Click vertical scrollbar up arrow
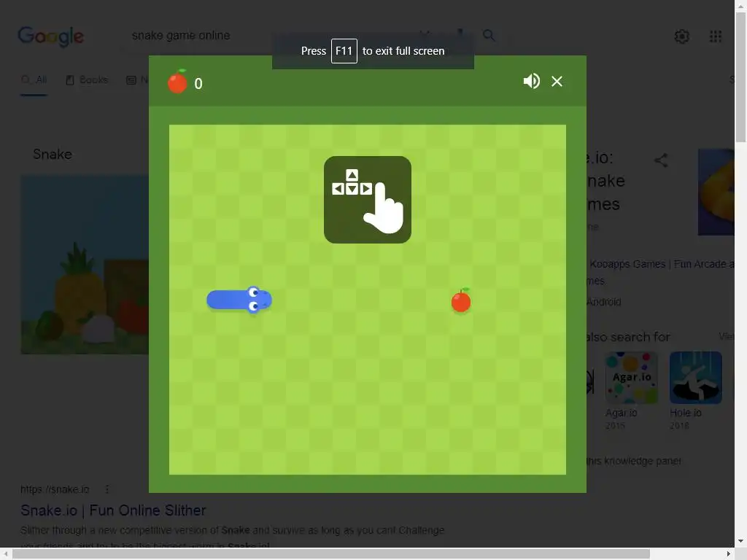The height and width of the screenshot is (560, 747). (x=740, y=5)
